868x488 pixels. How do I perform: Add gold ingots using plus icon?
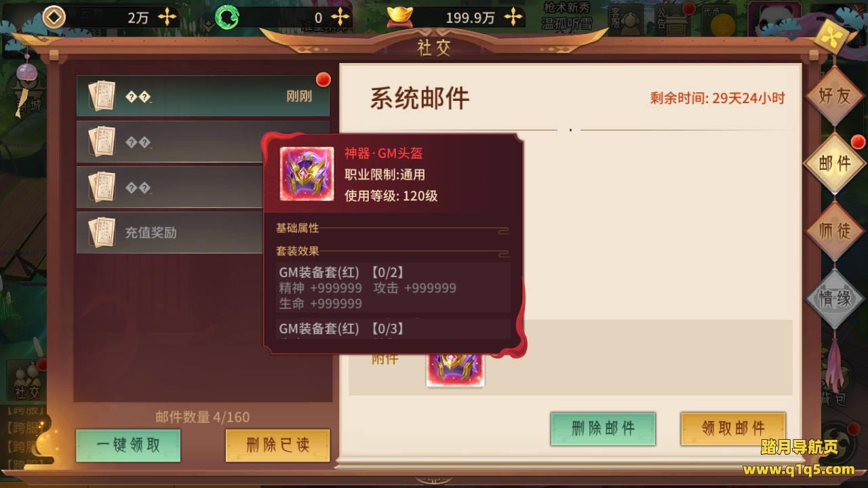[x=514, y=18]
